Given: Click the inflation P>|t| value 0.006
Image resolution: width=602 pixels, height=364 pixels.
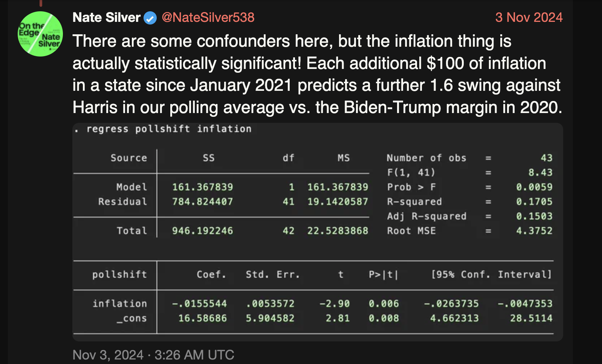Looking at the screenshot, I should point(384,303).
